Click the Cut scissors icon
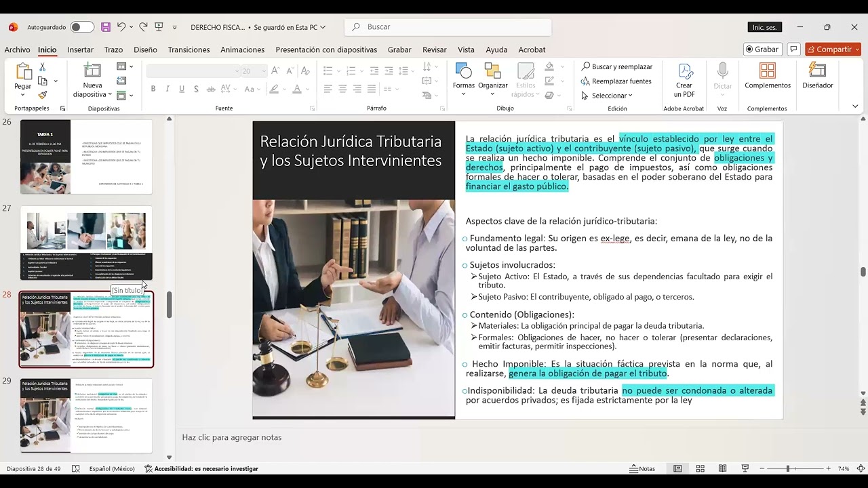This screenshot has width=868, height=488. [43, 67]
